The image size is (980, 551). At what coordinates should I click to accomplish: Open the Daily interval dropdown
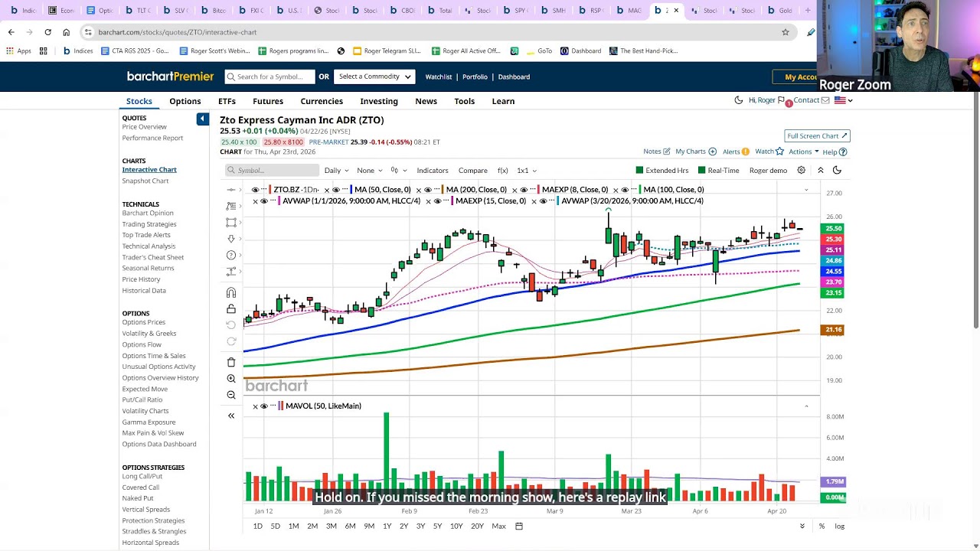point(336,171)
